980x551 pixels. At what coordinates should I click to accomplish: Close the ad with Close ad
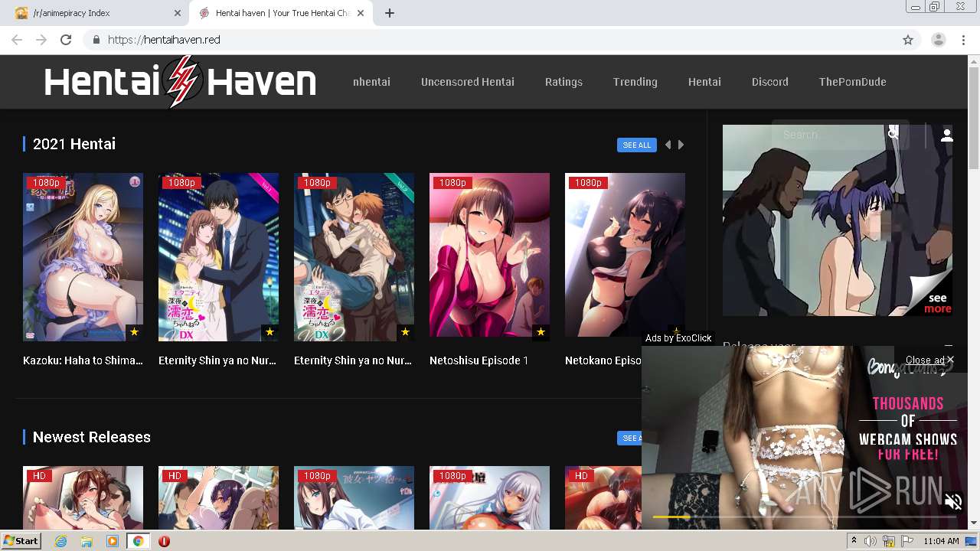coord(929,360)
